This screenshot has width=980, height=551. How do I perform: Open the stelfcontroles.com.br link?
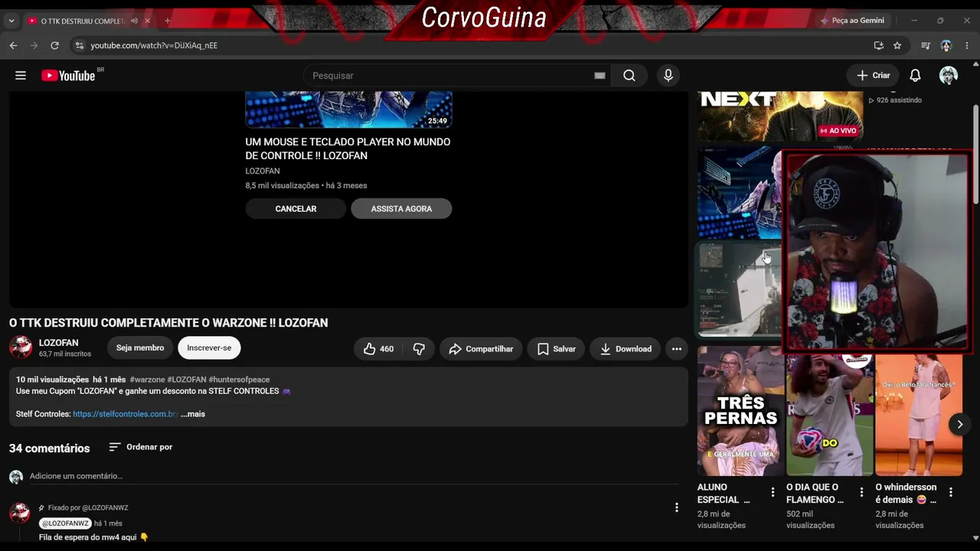125,414
